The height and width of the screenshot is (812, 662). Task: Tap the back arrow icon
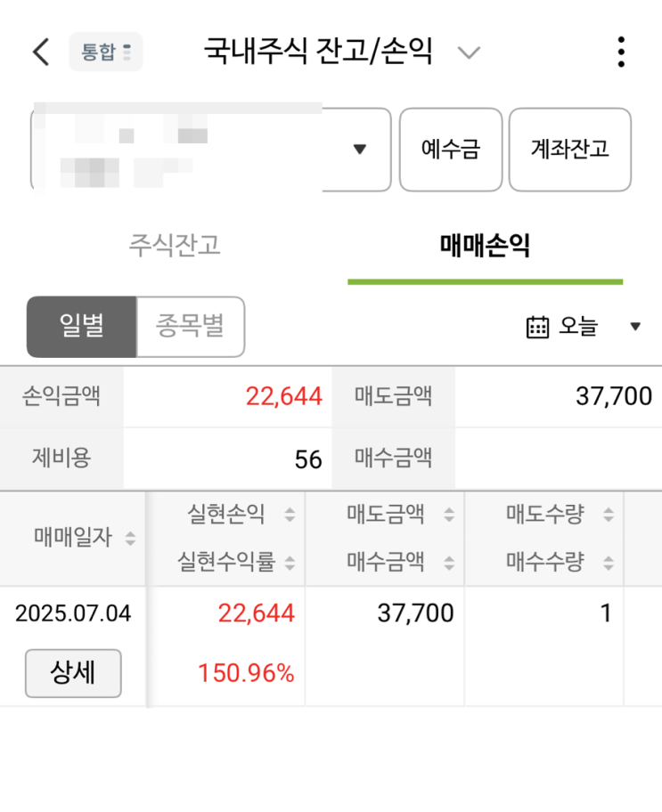pos(41,52)
